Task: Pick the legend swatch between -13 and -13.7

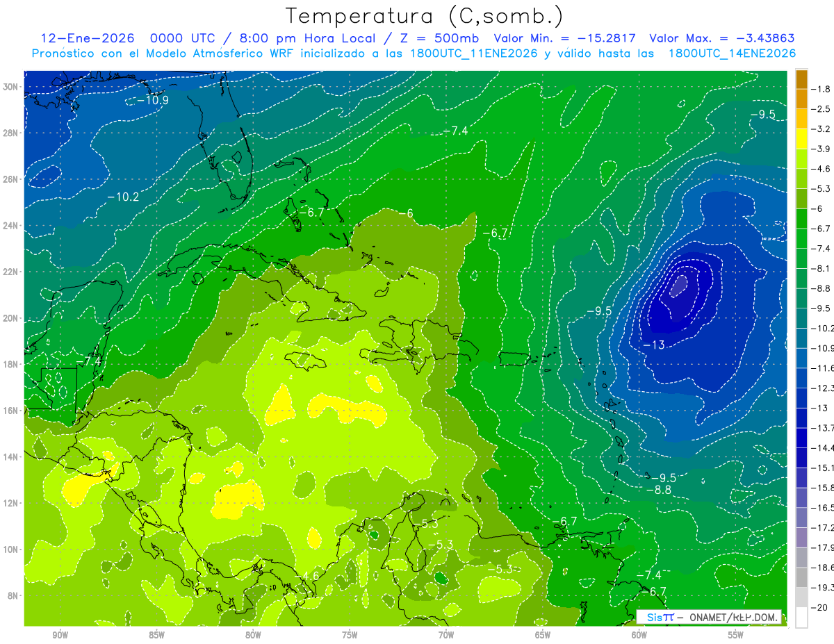Action: [x=801, y=418]
